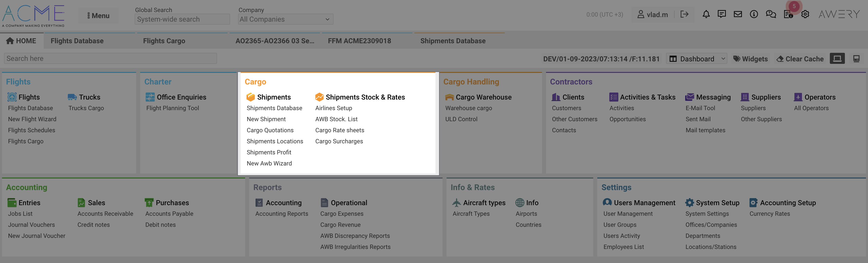Switch to the Flights Cargo tab

click(164, 41)
